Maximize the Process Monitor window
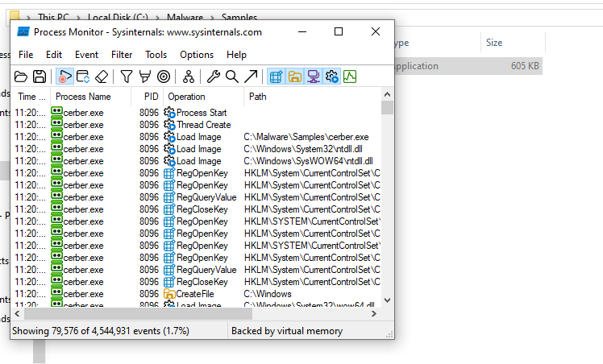The width and height of the screenshot is (603, 364). [x=339, y=31]
